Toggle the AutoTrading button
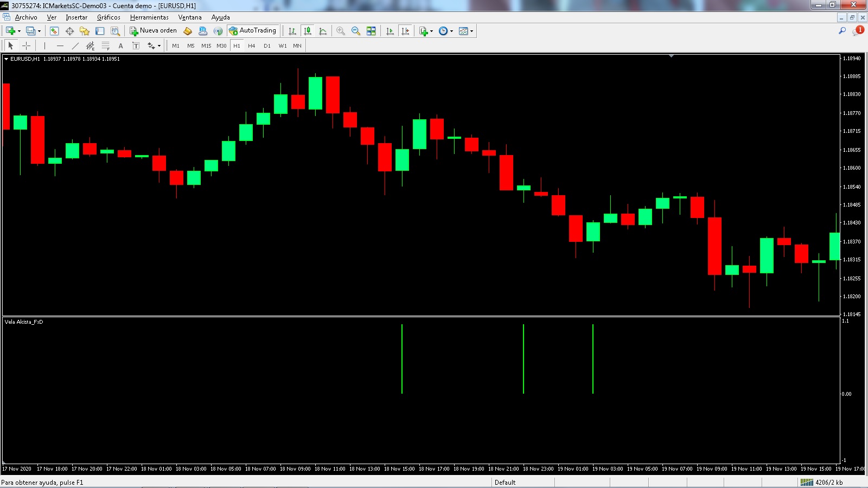This screenshot has width=868, height=488. pos(253,31)
